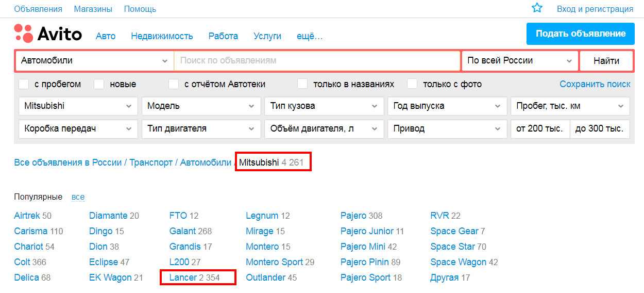Open the Space Gear model link
This screenshot has width=644, height=293.
(x=454, y=231)
